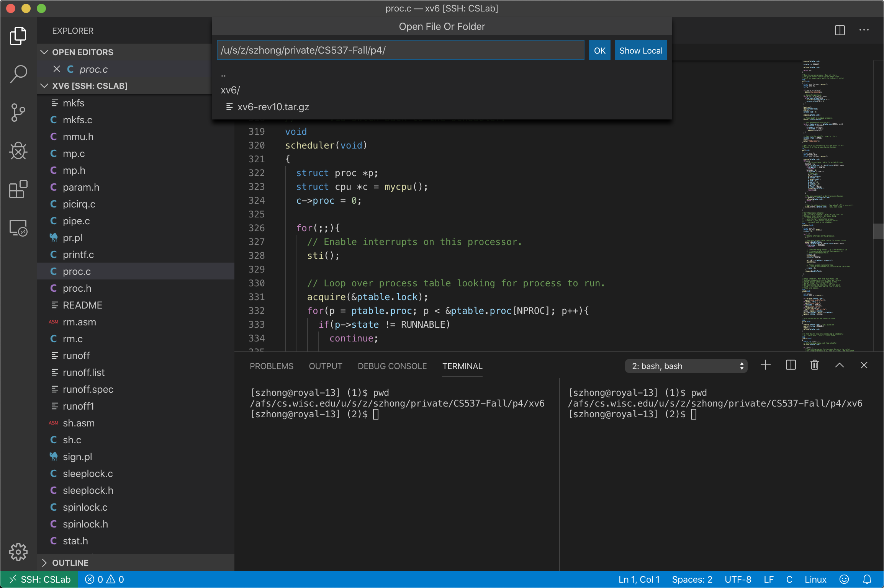
Task: Maximize terminal panel with the up chevron
Action: point(839,365)
